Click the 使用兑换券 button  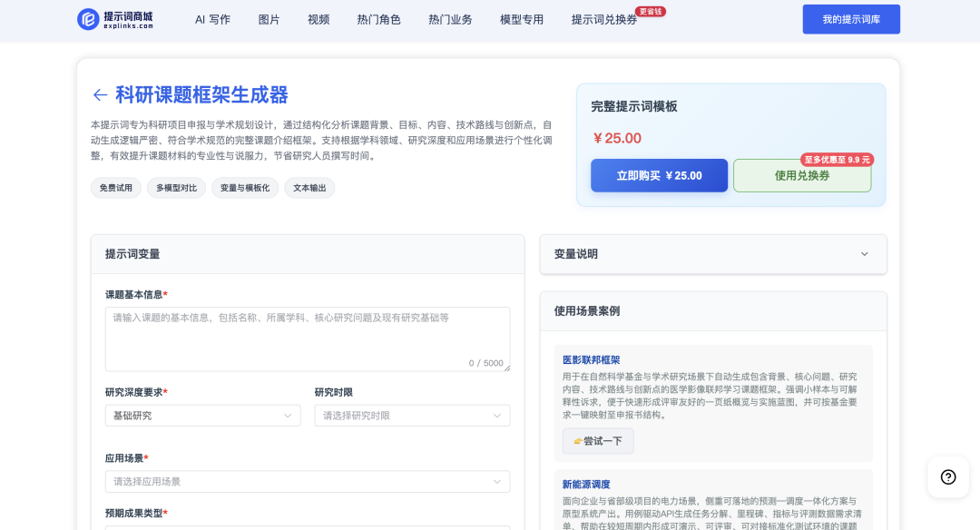point(802,176)
